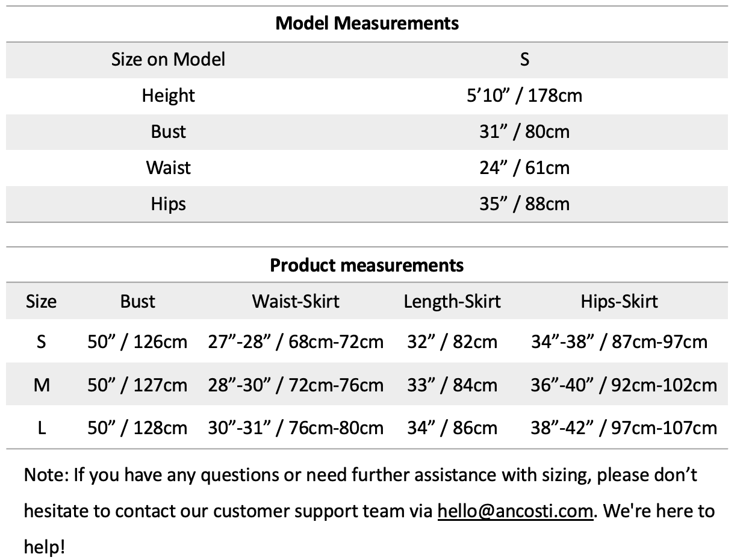Click the 38"-42" / 97cm-107cm hips cell

623,428
